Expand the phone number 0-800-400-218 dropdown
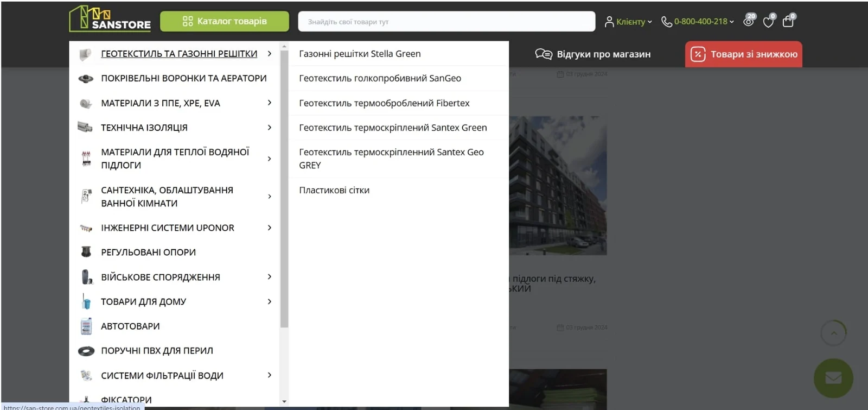This screenshot has height=410, width=868. [x=698, y=22]
